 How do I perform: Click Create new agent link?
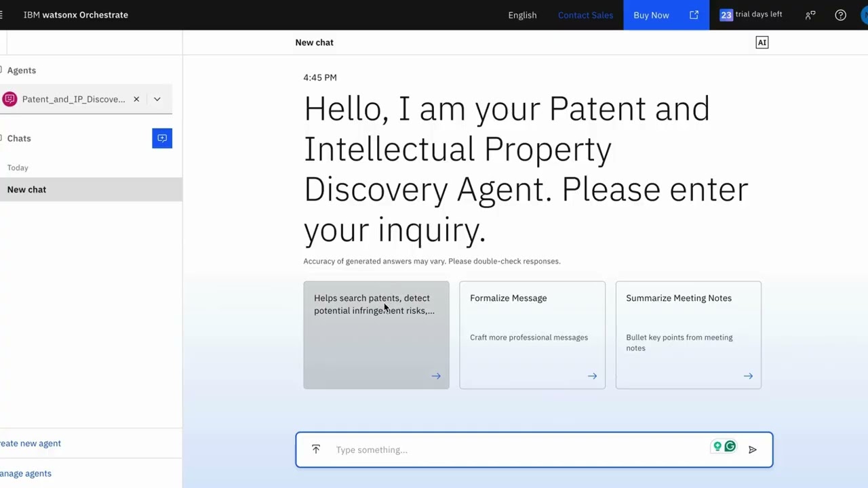[30, 443]
